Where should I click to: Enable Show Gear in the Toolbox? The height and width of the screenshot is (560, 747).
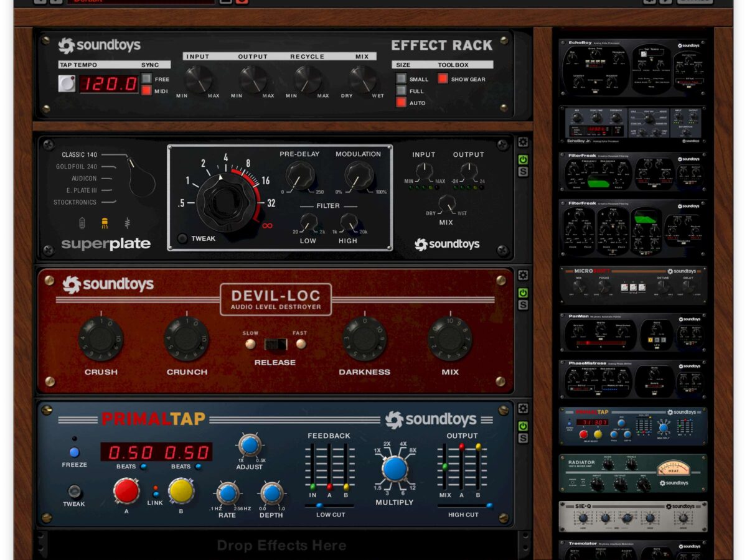(443, 79)
